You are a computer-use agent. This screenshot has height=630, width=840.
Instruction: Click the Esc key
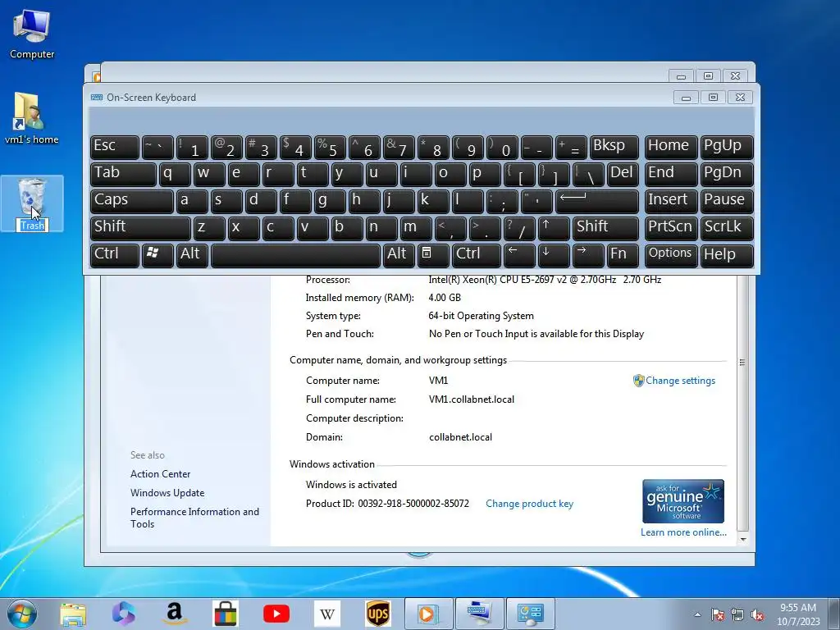coord(114,148)
